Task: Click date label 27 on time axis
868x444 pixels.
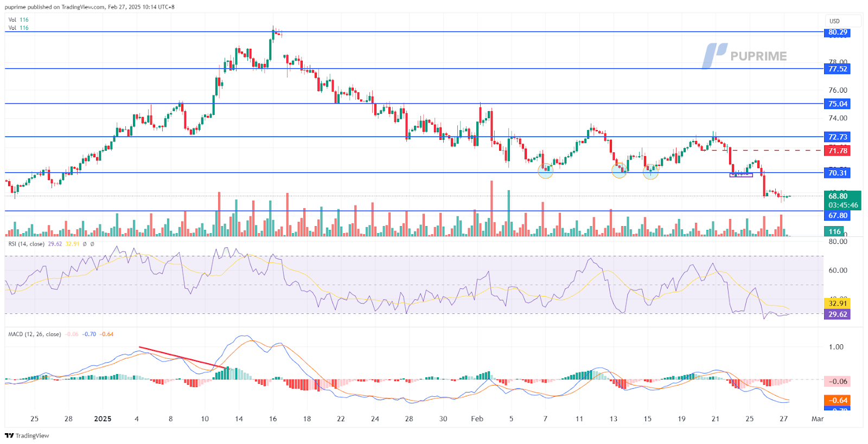Action: pos(783,419)
